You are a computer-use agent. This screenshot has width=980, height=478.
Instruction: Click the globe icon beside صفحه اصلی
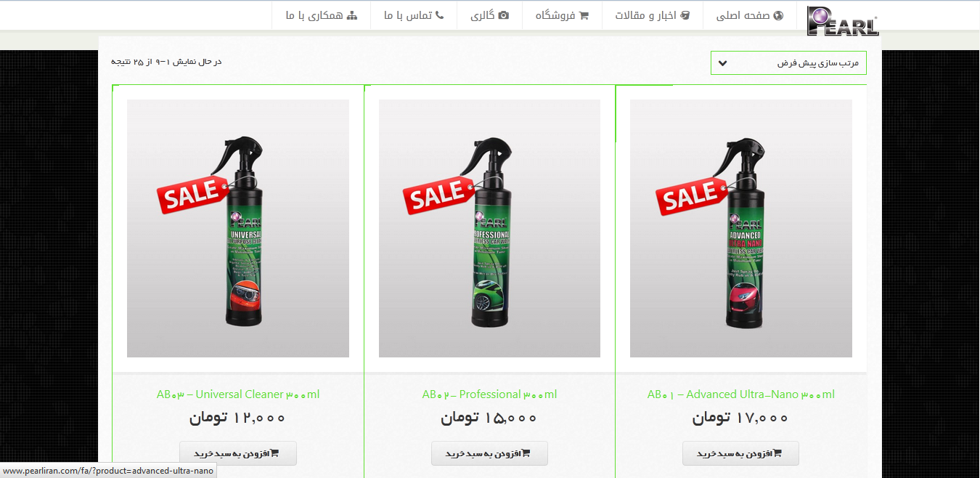click(x=779, y=15)
